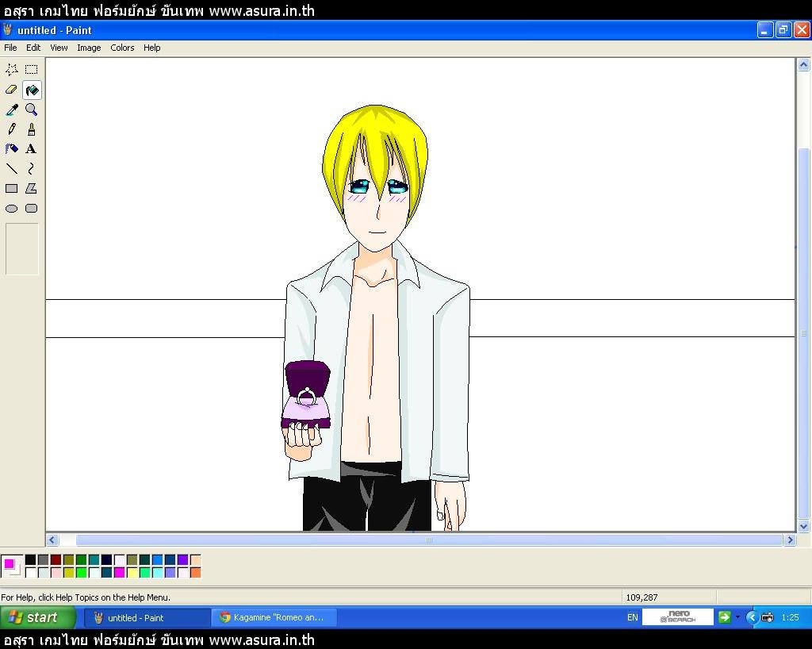Pick the peach palette color

pos(195,559)
